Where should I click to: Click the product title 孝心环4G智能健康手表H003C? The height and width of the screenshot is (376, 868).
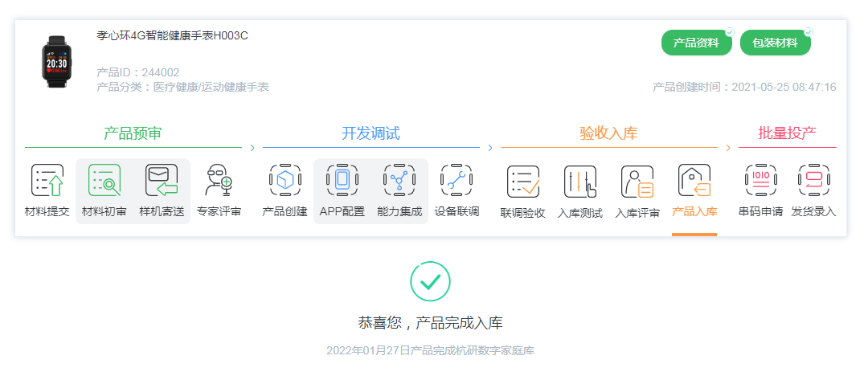tap(172, 36)
